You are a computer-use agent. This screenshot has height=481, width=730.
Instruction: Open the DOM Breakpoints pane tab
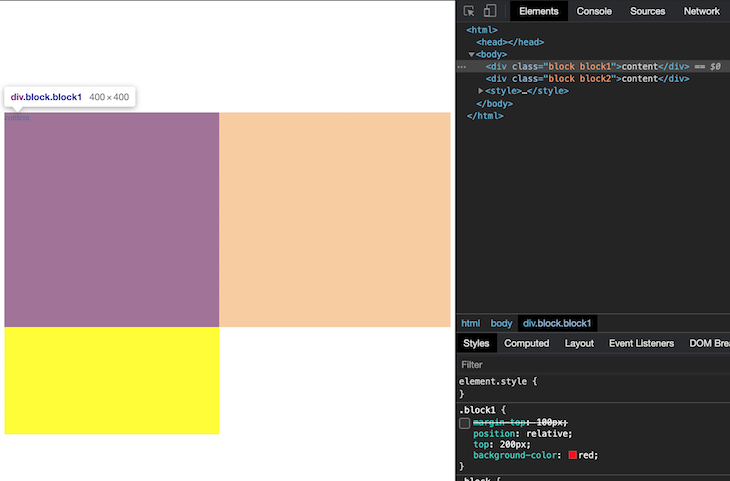pyautogui.click(x=709, y=343)
